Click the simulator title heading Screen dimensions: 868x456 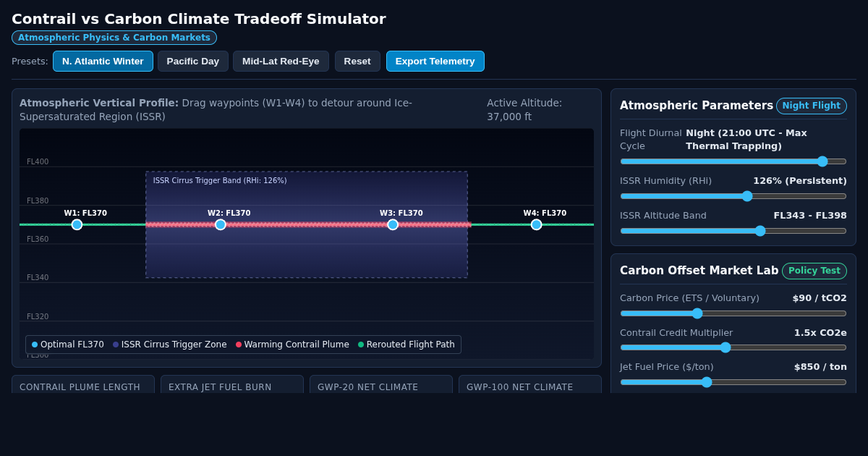199,19
